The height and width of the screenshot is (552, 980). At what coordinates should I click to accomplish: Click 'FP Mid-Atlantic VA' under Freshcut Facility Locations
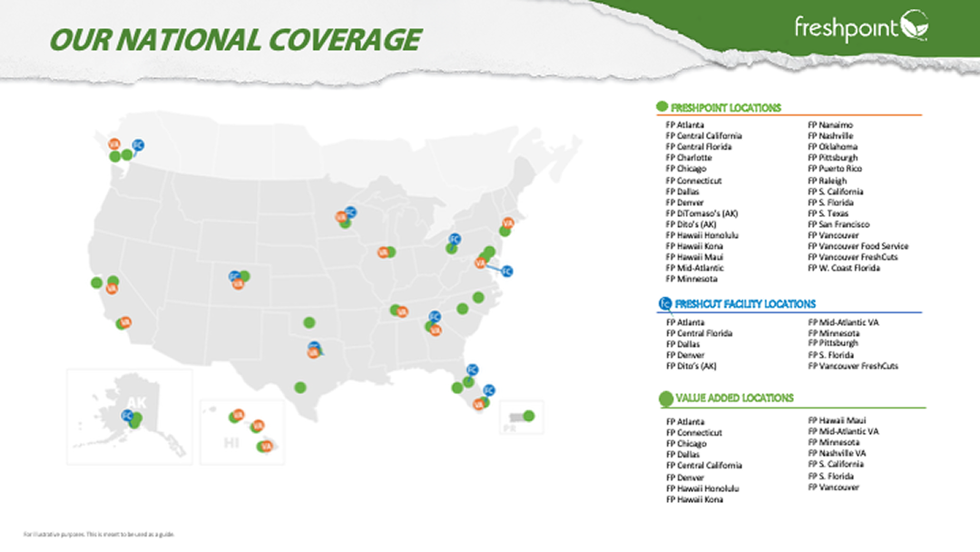point(843,322)
